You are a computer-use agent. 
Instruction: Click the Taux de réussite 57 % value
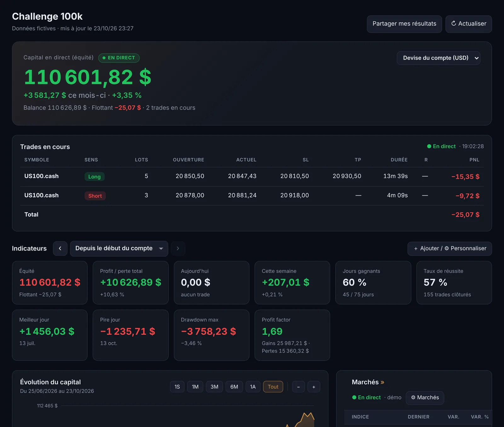435,283
